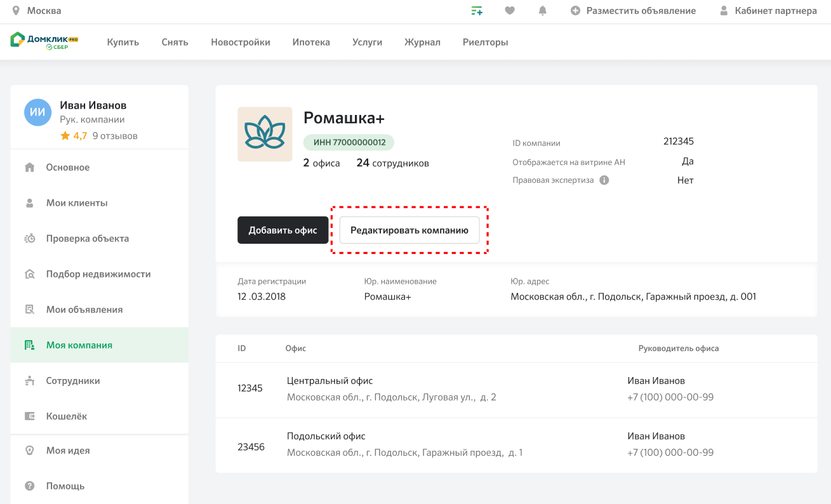Click the building icon of Моя компания
The width and height of the screenshot is (831, 504).
29,345
